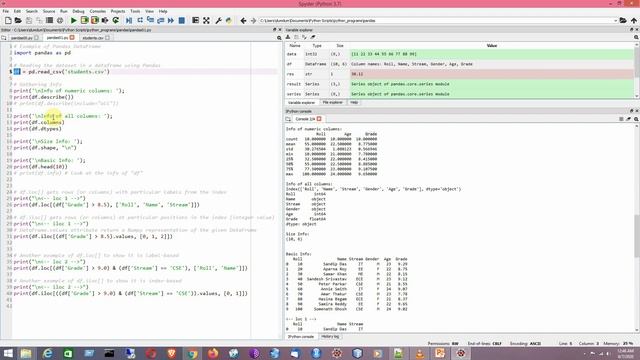The height and width of the screenshot is (360, 640).
Task: Open the View menu
Action: (x=150, y=11)
